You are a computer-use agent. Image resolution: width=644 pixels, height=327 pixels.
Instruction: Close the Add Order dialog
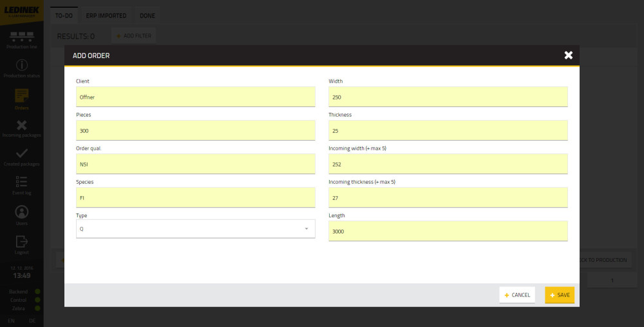point(568,55)
